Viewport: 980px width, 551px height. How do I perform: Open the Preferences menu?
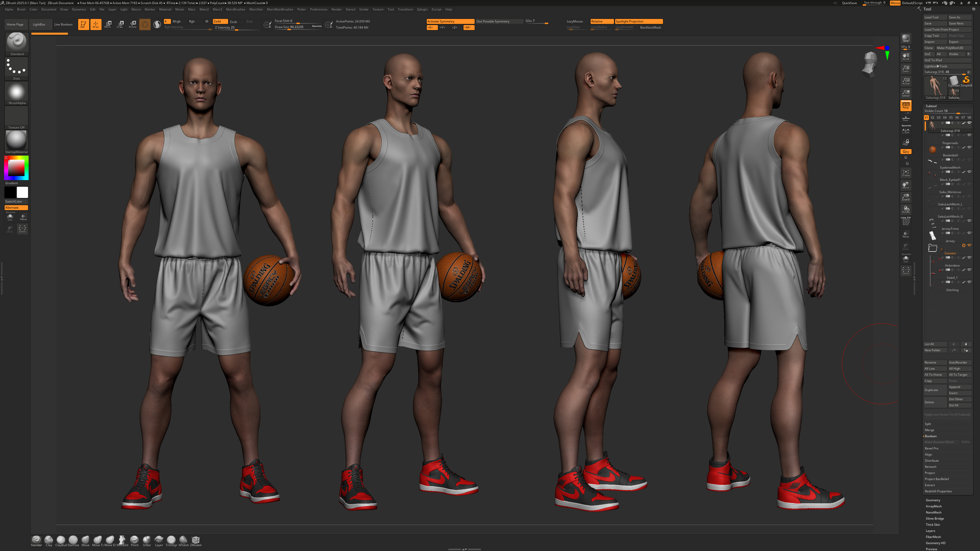pyautogui.click(x=318, y=9)
